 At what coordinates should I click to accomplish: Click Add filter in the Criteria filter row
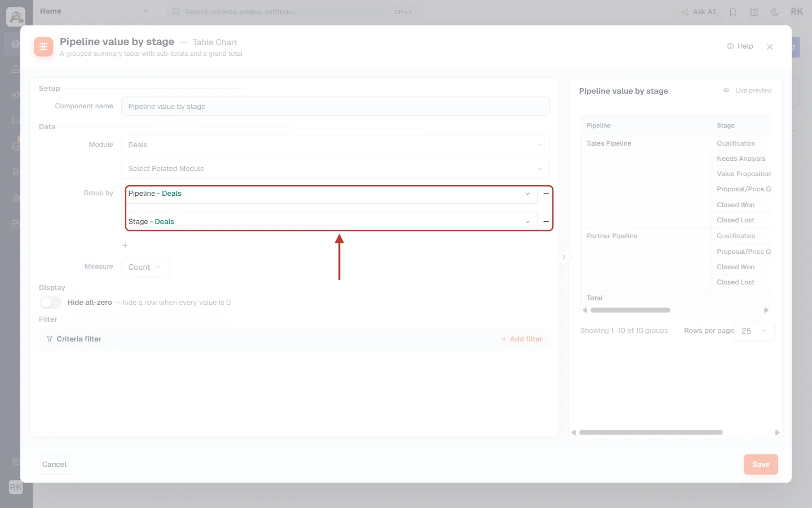tap(522, 339)
